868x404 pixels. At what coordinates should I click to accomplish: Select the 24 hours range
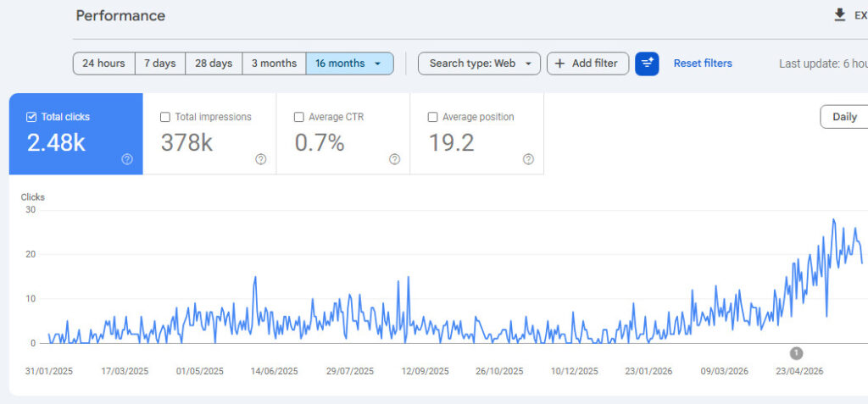[103, 64]
